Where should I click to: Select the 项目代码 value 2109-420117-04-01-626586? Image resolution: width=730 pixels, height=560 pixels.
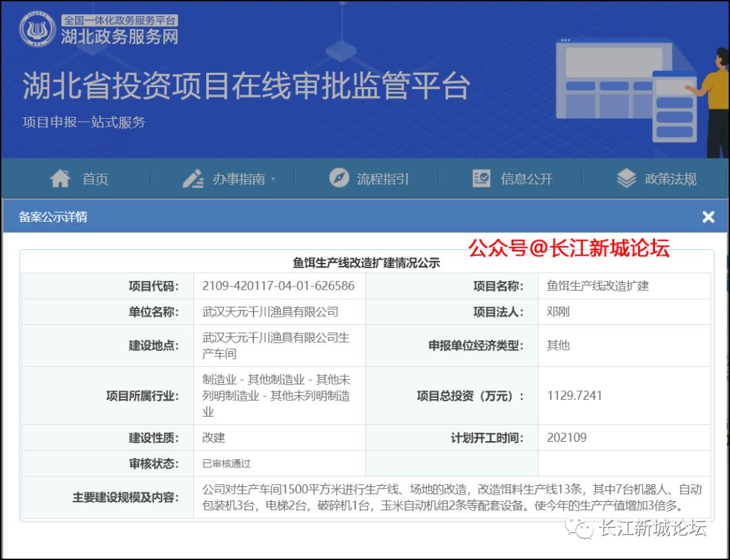pos(280,285)
